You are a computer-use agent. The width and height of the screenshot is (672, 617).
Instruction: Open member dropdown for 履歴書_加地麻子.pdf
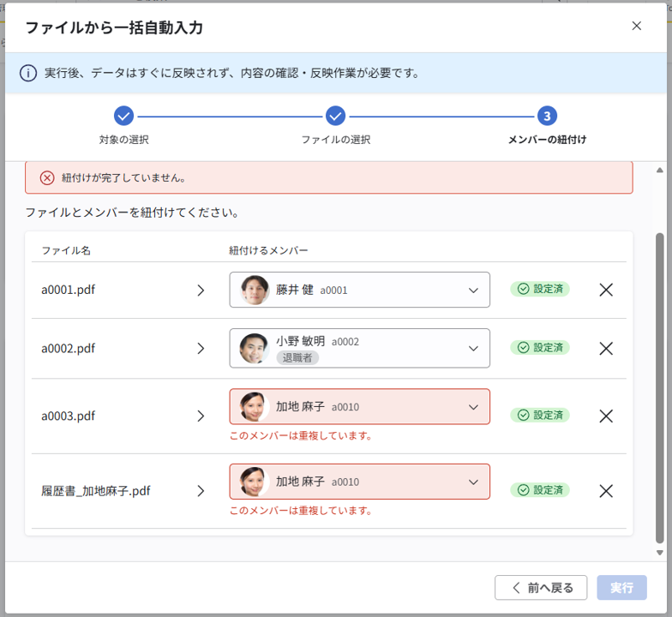[x=360, y=482]
